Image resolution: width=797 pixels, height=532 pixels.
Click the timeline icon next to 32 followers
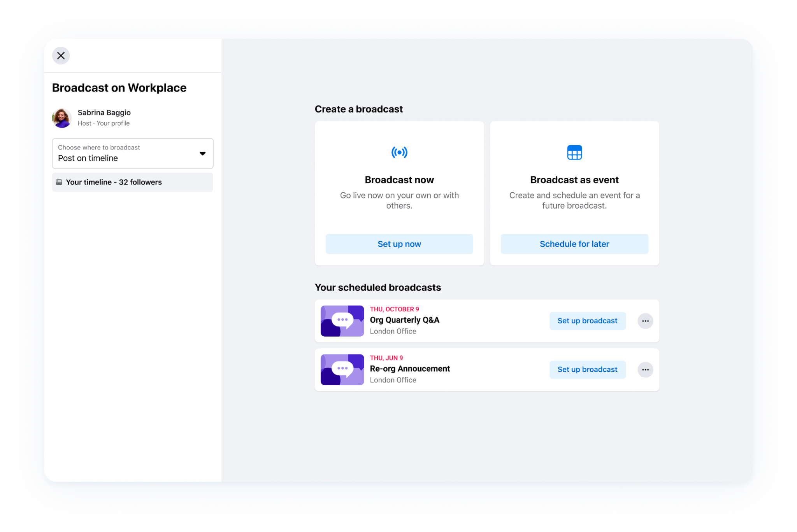tap(59, 182)
